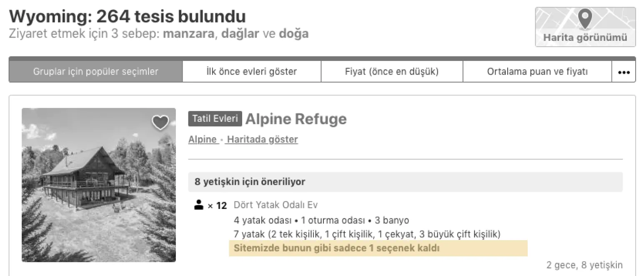This screenshot has width=644, height=276.
Task: Click the map pin icon above Harita görünümü
Action: pyautogui.click(x=585, y=19)
